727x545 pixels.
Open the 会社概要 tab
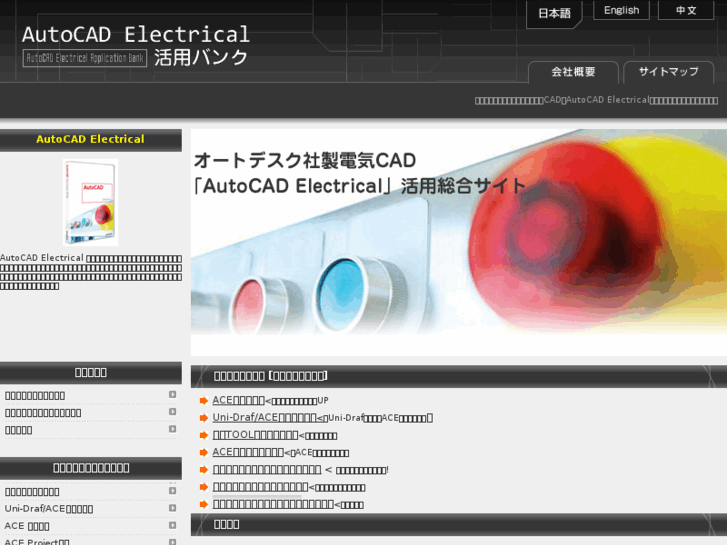(x=574, y=72)
